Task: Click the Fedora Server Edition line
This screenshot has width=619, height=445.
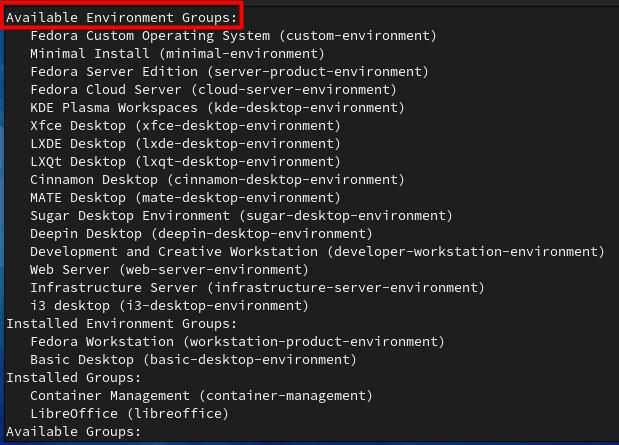Action: (x=229, y=71)
